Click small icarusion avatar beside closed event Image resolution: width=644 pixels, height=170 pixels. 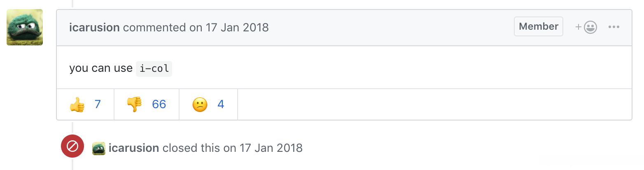pos(99,148)
